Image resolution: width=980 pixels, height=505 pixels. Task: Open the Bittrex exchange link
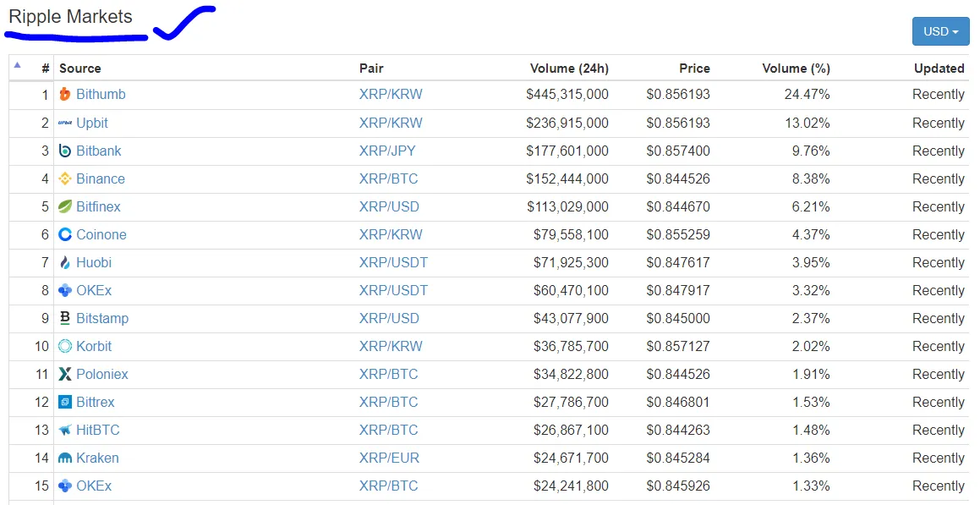tap(95, 402)
